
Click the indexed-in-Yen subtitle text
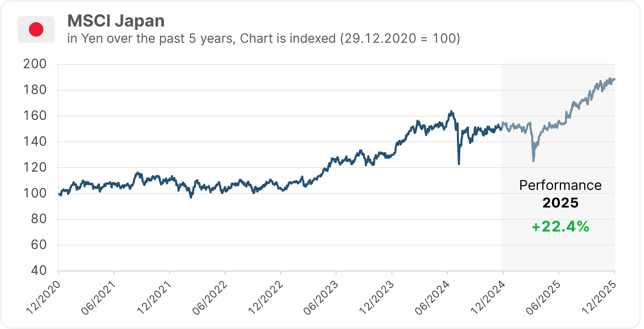click(x=263, y=38)
